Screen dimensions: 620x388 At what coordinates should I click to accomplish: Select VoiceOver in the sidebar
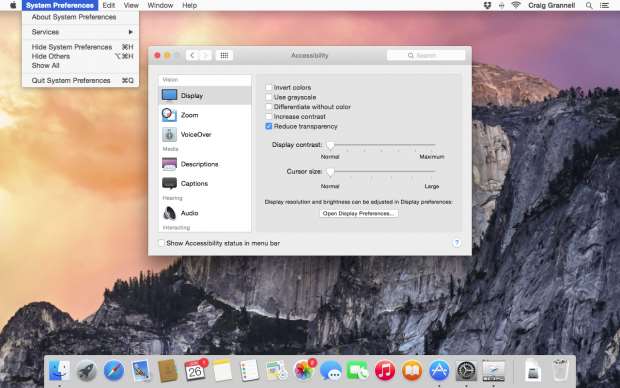205,134
